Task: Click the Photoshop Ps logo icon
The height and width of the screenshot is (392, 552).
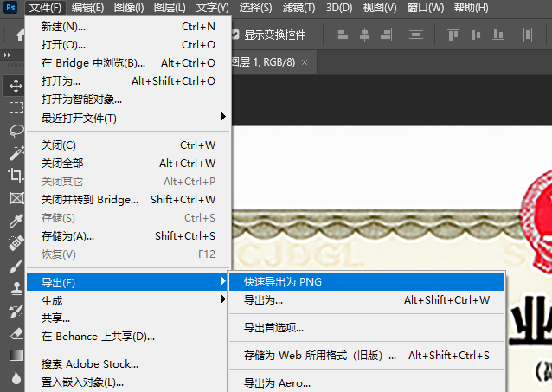Action: 10,7
